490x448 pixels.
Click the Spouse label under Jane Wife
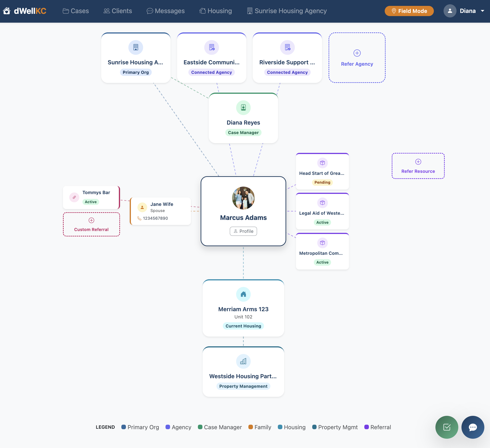[158, 210]
